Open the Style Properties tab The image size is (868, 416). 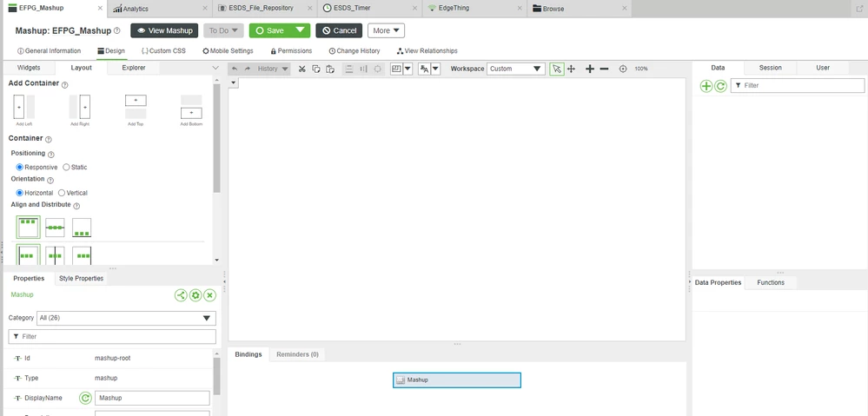pyautogui.click(x=82, y=278)
